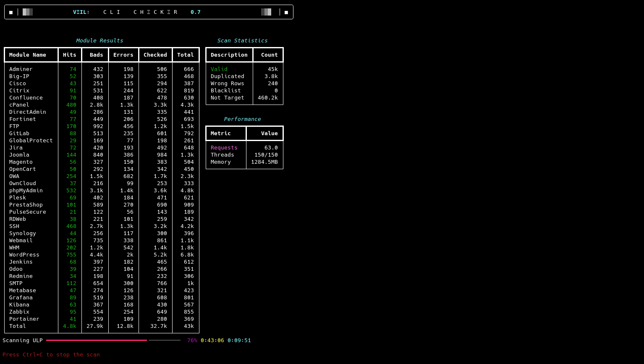
Task: Select the PulseSecure module name
Action: 28,212
